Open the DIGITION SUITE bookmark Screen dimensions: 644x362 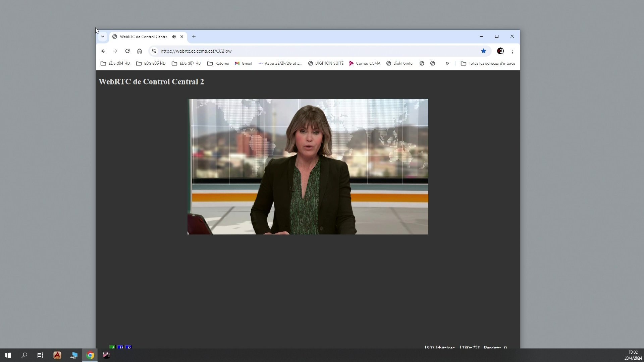coord(326,63)
